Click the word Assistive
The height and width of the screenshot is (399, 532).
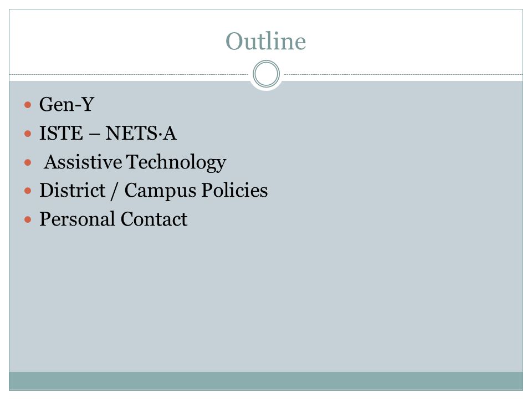coord(83,162)
